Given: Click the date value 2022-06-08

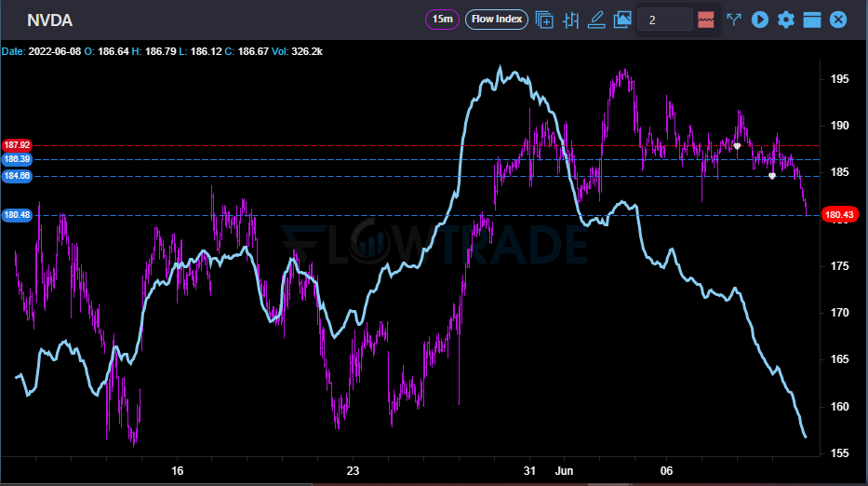Looking at the screenshot, I should coord(54,51).
